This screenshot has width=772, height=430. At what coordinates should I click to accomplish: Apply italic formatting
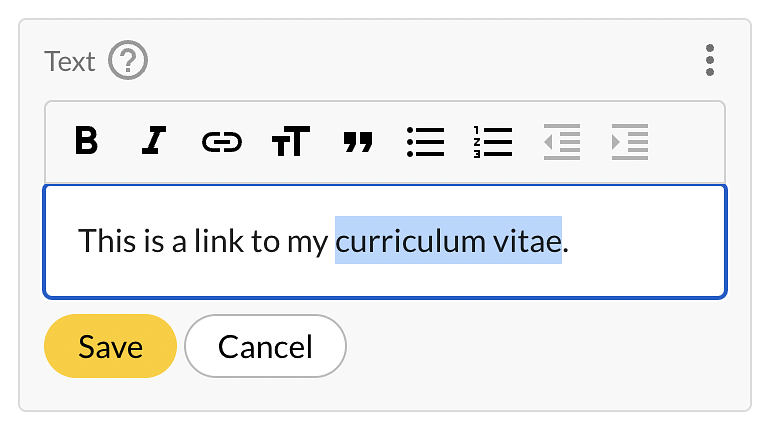(x=153, y=142)
